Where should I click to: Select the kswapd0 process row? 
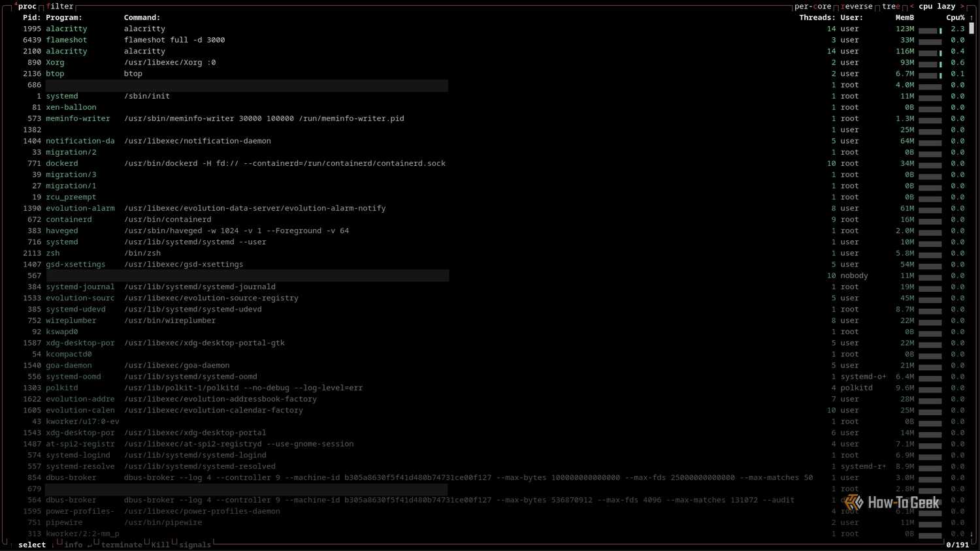tap(493, 332)
